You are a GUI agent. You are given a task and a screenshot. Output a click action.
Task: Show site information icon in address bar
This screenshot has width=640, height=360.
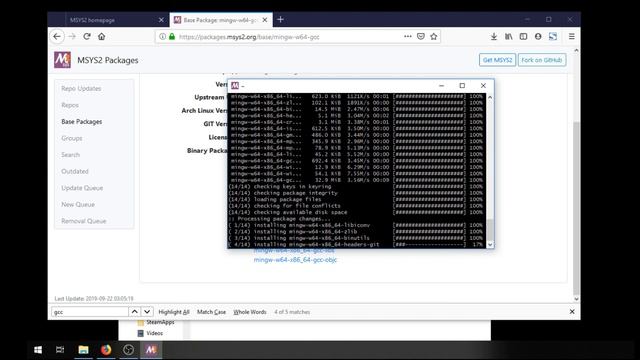tap(162, 37)
